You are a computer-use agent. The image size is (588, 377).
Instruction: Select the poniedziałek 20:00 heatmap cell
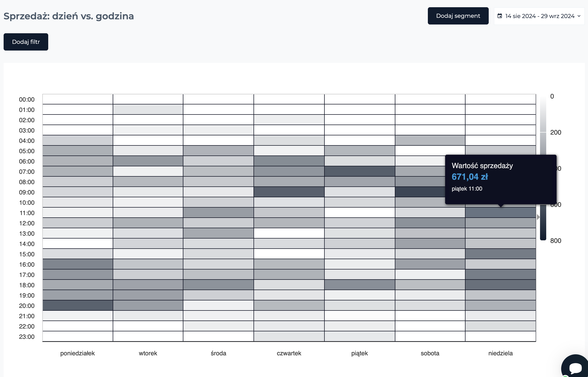(78, 306)
